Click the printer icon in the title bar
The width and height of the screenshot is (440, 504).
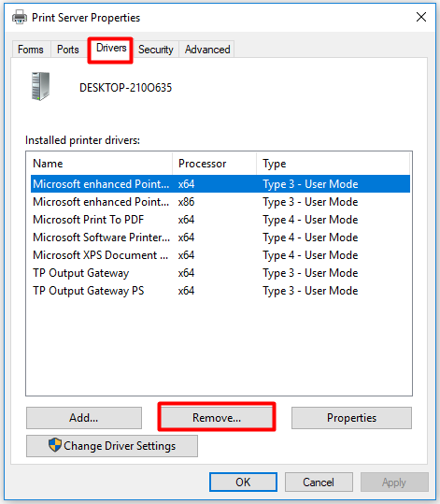point(20,17)
